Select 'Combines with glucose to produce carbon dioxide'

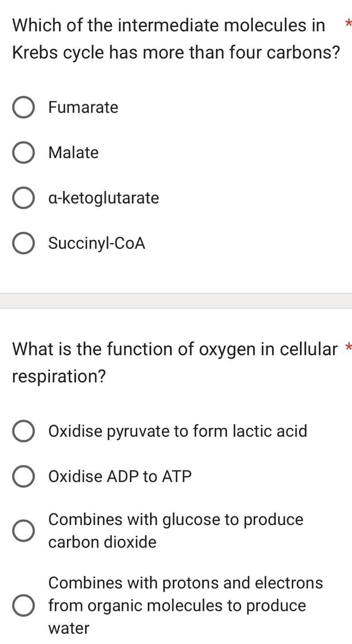[x=24, y=531]
